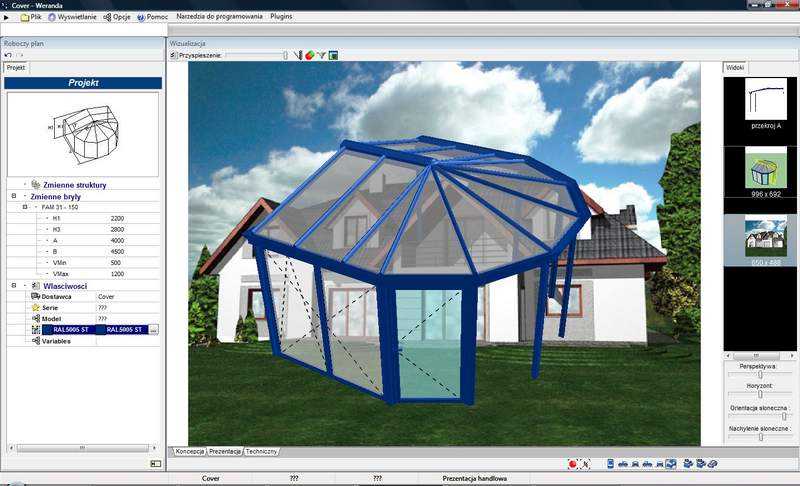The height and width of the screenshot is (486, 800).
Task: Click the Cover entry in status bar
Action: click(211, 479)
